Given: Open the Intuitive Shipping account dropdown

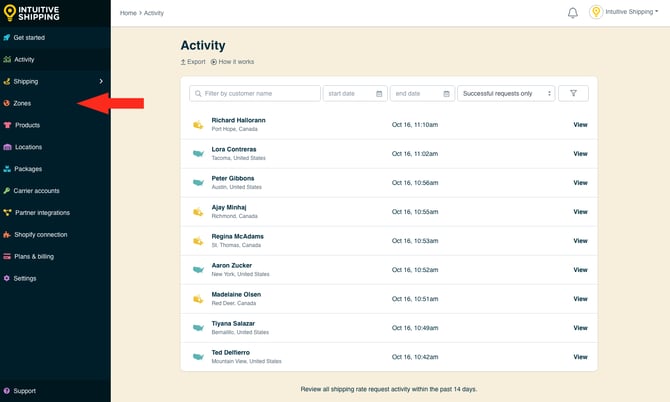Looking at the screenshot, I should [x=632, y=12].
